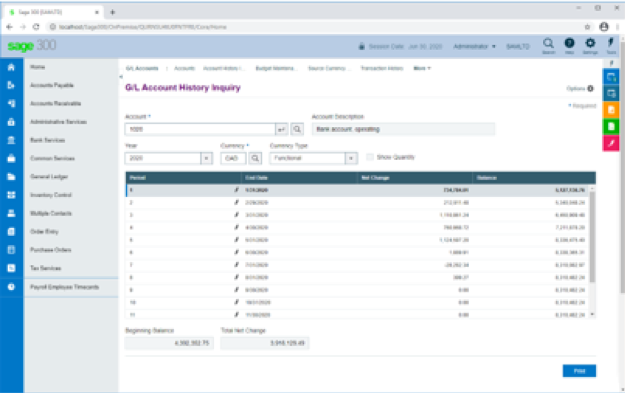Click the Search magnifier icon in header
This screenshot has height=393, width=625.
coord(548,43)
